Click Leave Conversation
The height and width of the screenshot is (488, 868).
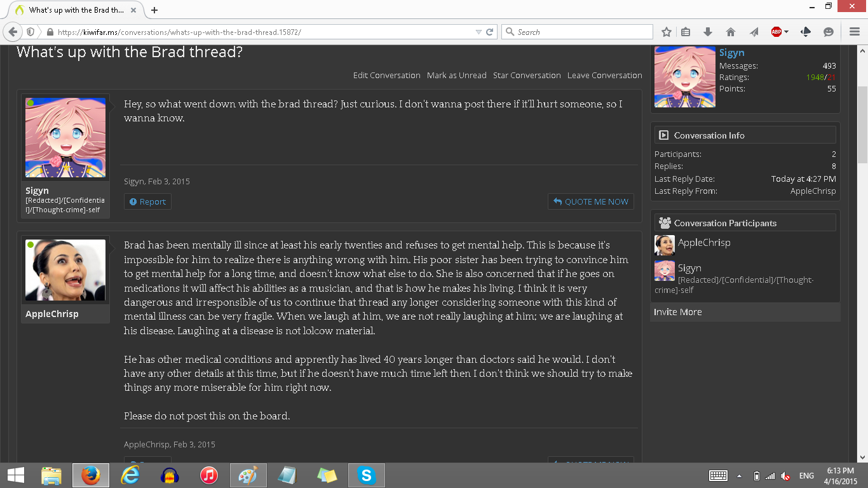(605, 75)
